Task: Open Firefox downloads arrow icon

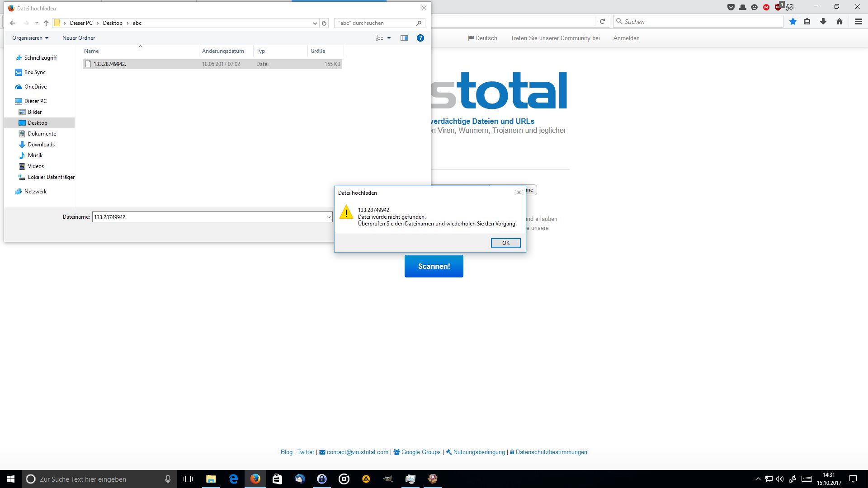Action: tap(823, 22)
